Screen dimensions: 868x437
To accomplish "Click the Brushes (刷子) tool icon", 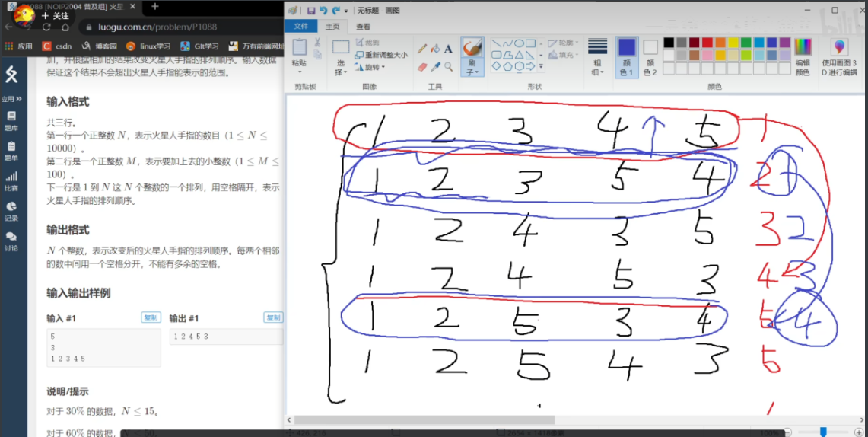I will point(472,49).
